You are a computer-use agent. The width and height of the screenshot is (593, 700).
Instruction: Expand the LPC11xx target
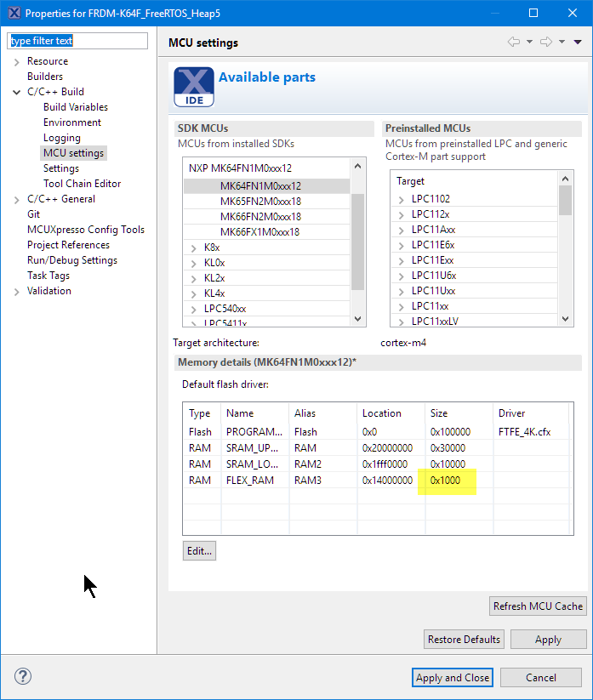(401, 307)
